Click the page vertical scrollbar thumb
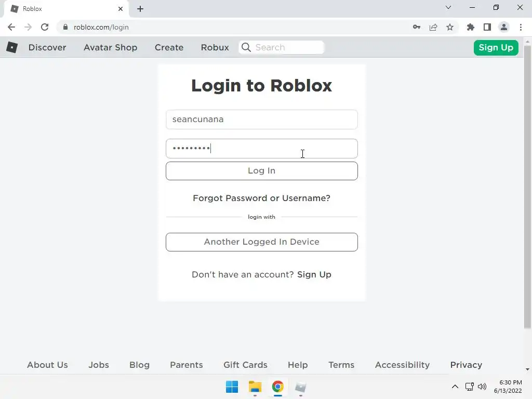 click(x=527, y=187)
